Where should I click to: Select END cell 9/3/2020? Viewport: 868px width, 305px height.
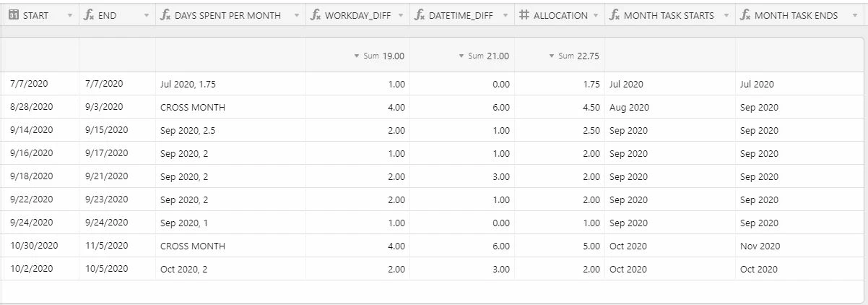(x=117, y=107)
